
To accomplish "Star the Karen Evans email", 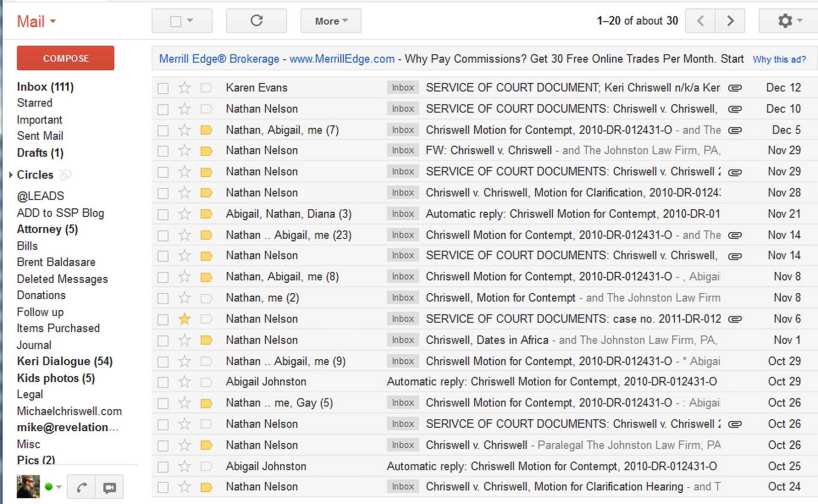I will [x=184, y=88].
